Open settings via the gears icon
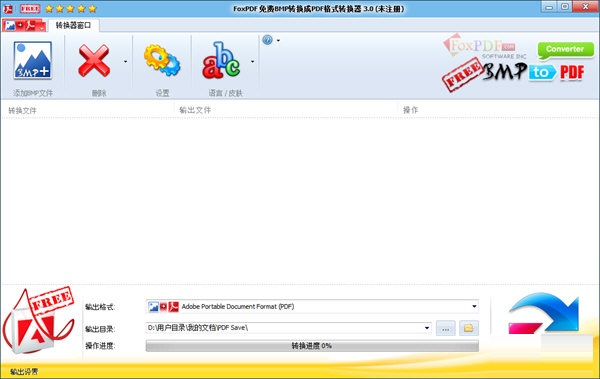Screen dimensions: 600x379 (x=162, y=60)
